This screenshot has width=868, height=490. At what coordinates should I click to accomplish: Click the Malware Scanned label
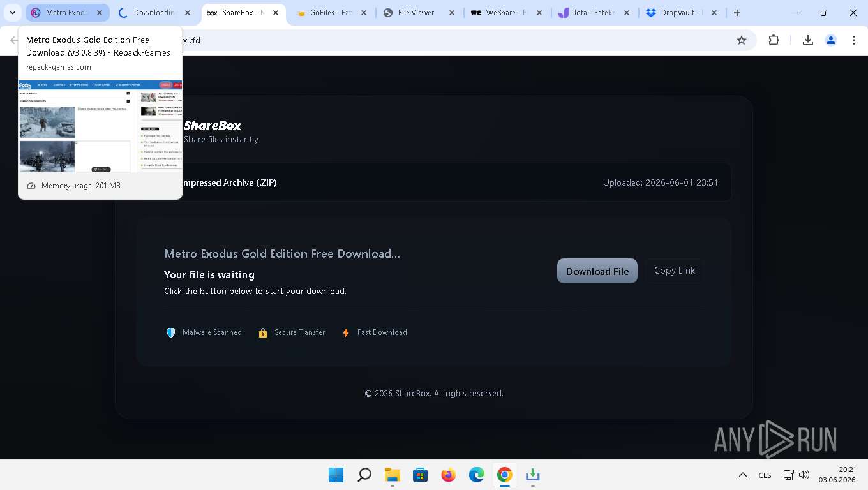[212, 332]
